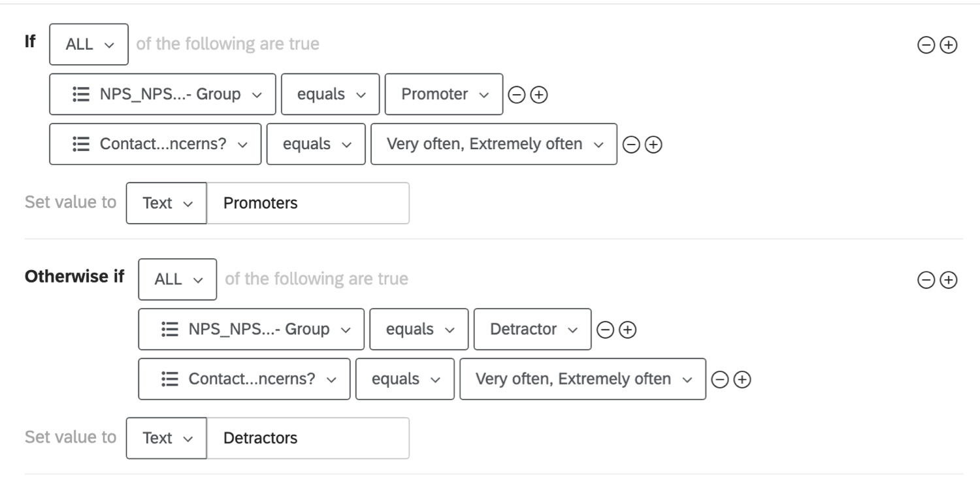980x480 pixels.
Task: Remove the first If condition set with minus icon
Action: coord(926,45)
